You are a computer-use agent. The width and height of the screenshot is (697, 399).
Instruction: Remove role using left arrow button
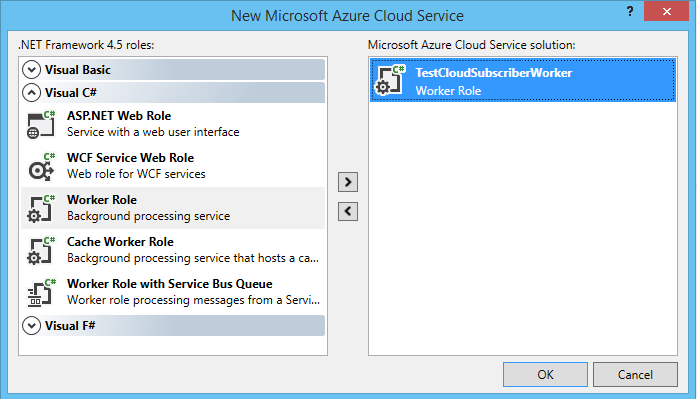tap(348, 211)
